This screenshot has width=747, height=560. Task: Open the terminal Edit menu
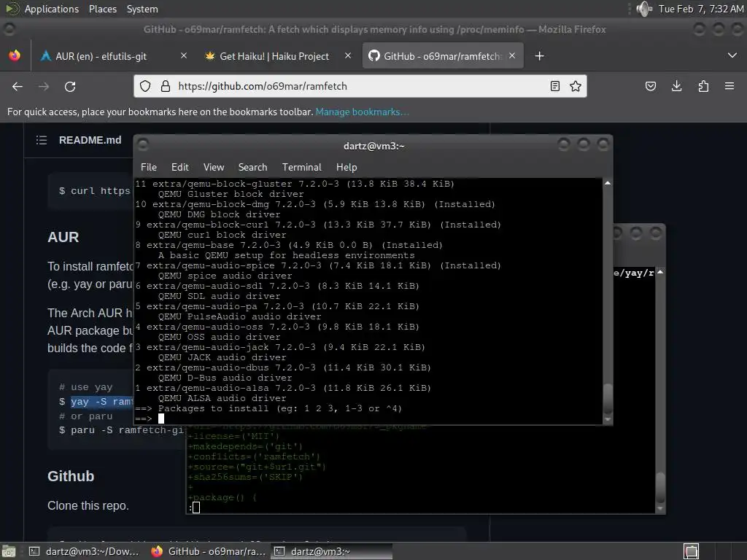pos(180,167)
